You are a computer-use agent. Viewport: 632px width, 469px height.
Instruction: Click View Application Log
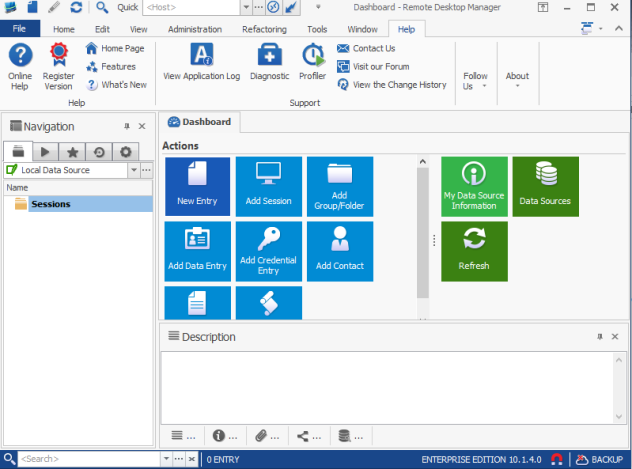202,62
